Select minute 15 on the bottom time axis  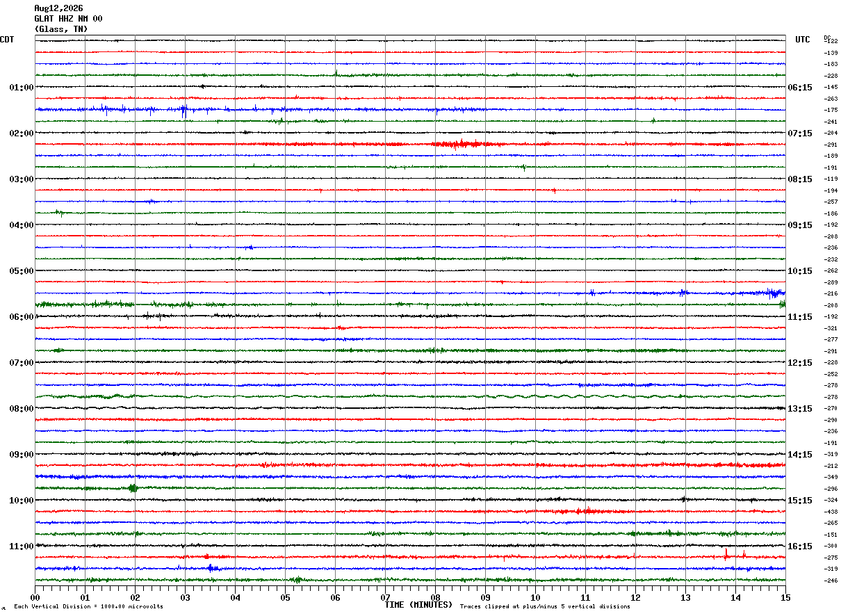pyautogui.click(x=785, y=597)
